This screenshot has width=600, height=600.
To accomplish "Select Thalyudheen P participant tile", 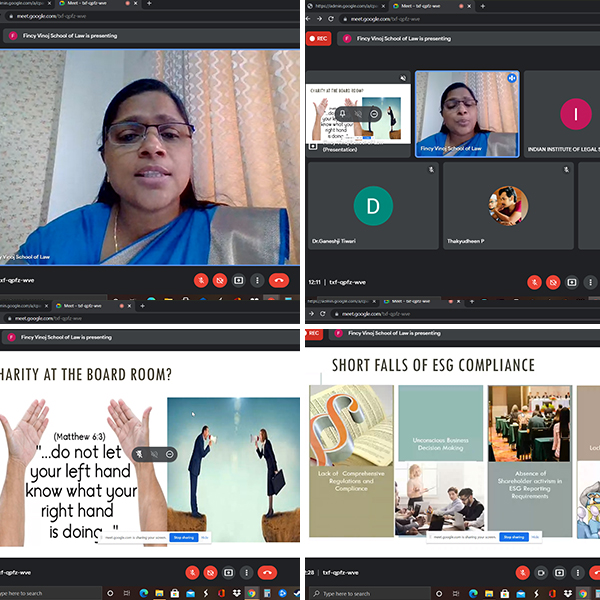I will coord(508,206).
